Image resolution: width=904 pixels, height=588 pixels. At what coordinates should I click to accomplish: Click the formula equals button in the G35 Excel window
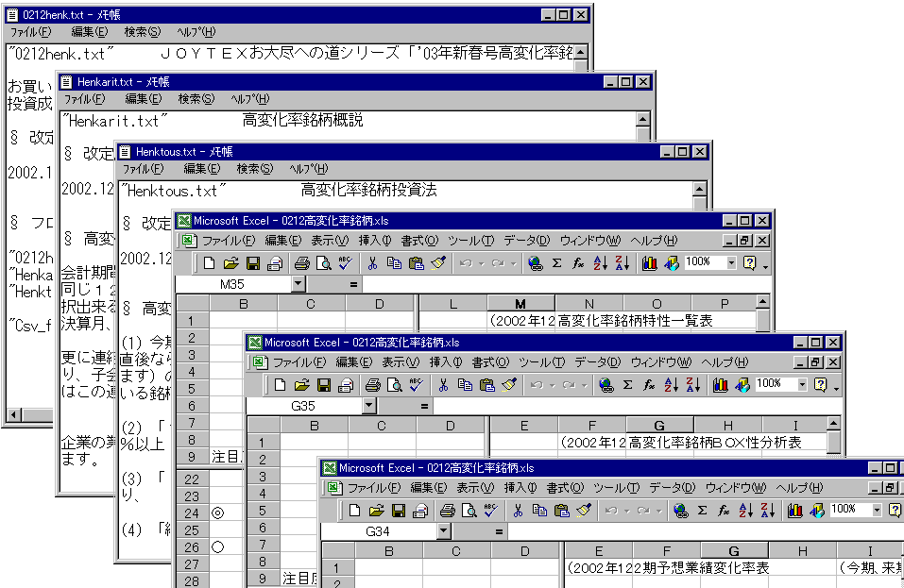(x=424, y=406)
